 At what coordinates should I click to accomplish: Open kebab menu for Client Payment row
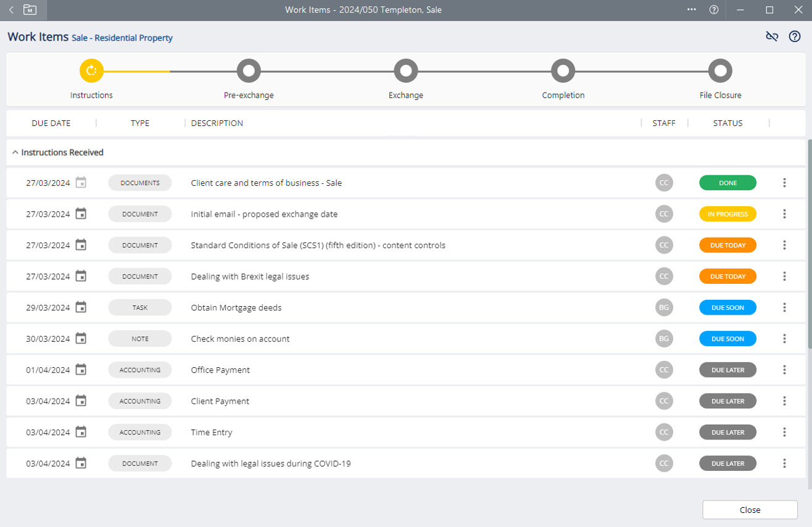[x=784, y=401]
